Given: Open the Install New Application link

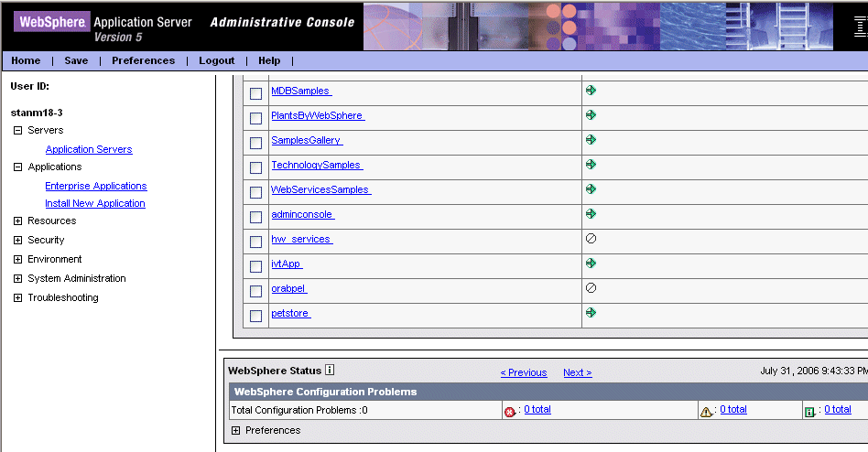Looking at the screenshot, I should pyautogui.click(x=95, y=203).
